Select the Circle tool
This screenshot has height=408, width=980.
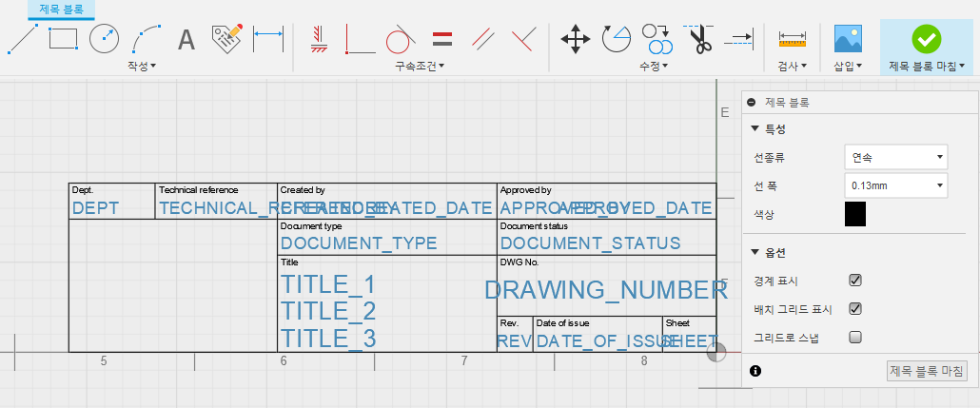(104, 39)
